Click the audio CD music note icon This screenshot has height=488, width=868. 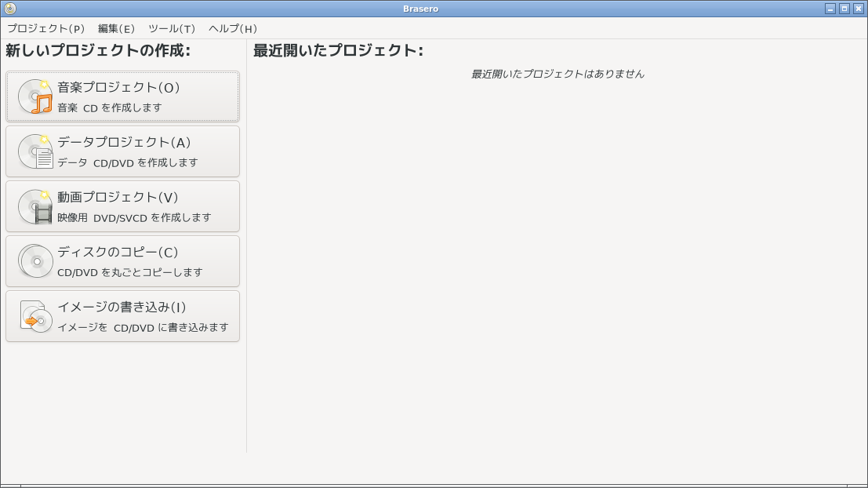pyautogui.click(x=35, y=97)
